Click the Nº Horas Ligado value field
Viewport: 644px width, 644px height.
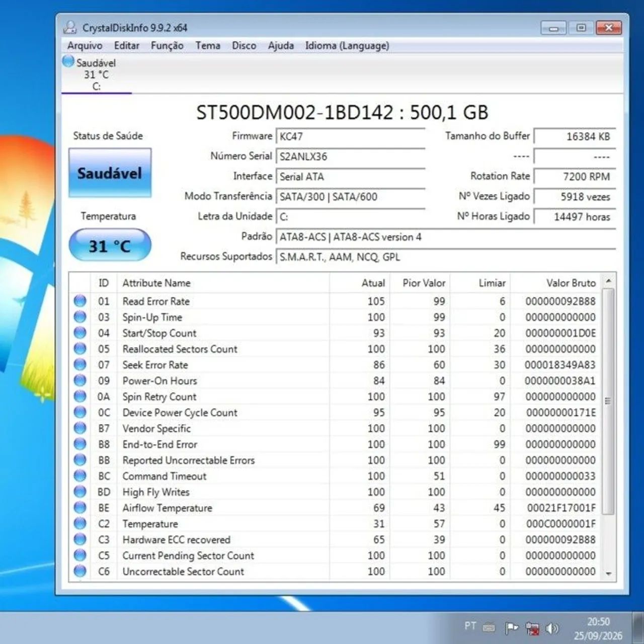(x=575, y=217)
